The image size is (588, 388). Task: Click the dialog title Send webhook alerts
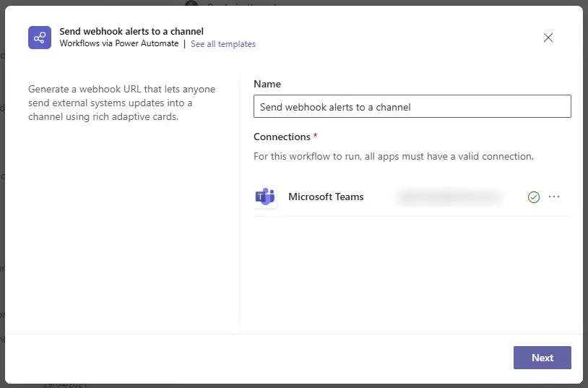pyautogui.click(x=131, y=31)
